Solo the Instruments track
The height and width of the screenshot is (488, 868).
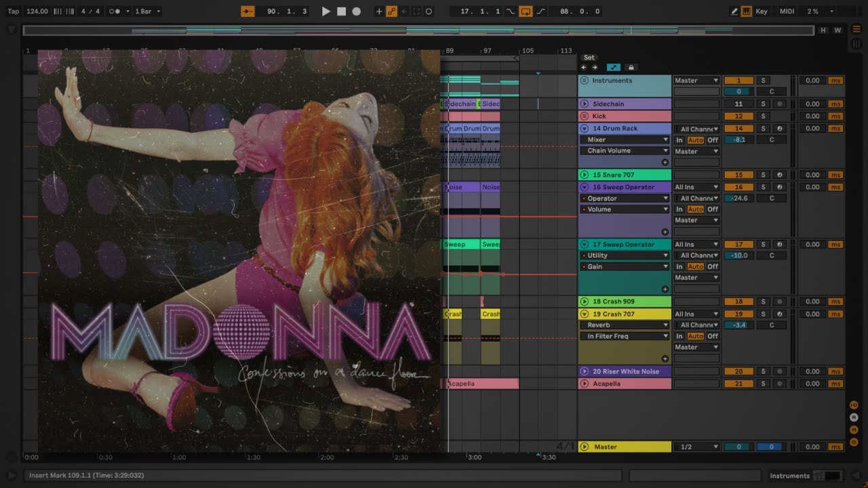pos(763,81)
